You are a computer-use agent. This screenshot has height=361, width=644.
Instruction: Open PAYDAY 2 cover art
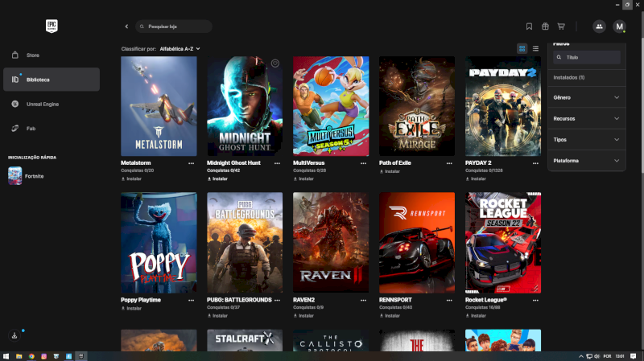pyautogui.click(x=503, y=106)
